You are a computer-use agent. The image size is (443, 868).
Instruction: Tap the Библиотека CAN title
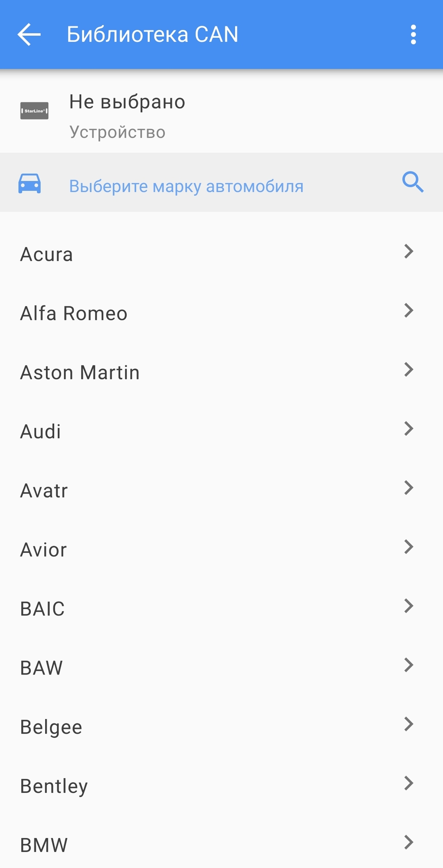coord(153,35)
